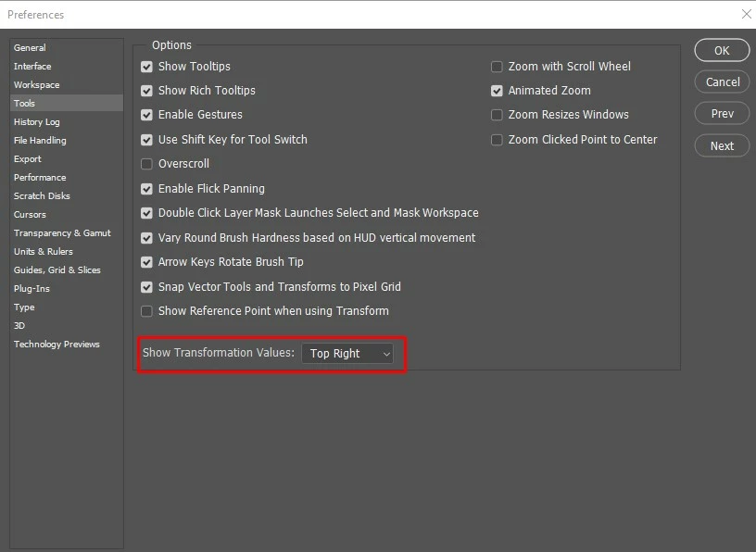Open the Show Transformation Values dropdown
The height and width of the screenshot is (552, 756).
click(x=347, y=354)
